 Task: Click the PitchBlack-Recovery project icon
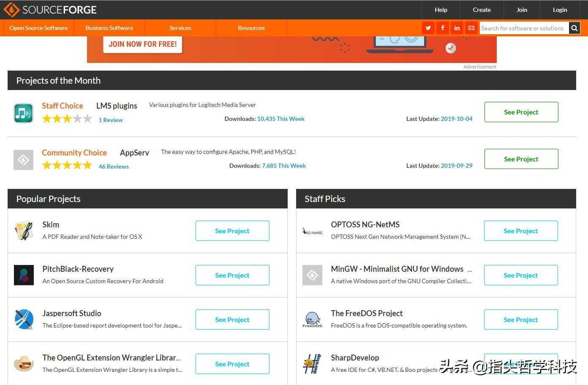pyautogui.click(x=24, y=275)
